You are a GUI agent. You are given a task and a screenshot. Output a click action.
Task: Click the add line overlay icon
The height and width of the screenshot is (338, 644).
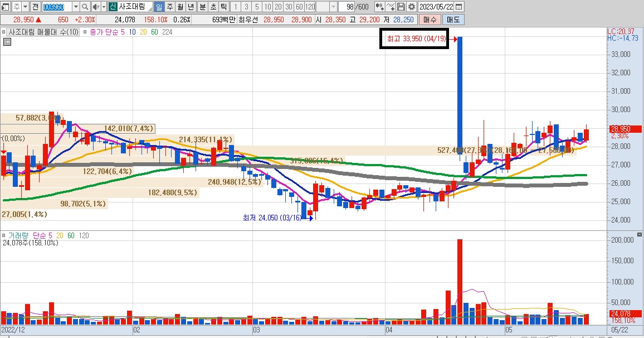pyautogui.click(x=391, y=7)
